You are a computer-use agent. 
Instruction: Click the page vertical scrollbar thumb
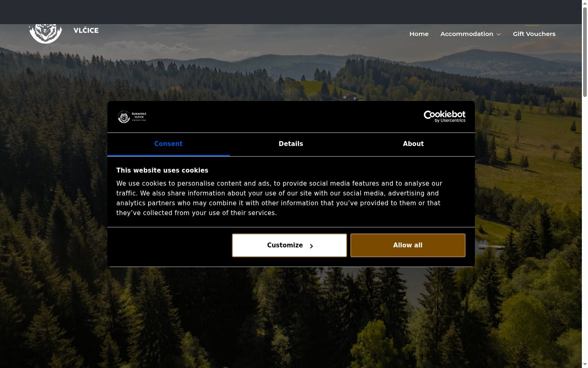click(585, 52)
